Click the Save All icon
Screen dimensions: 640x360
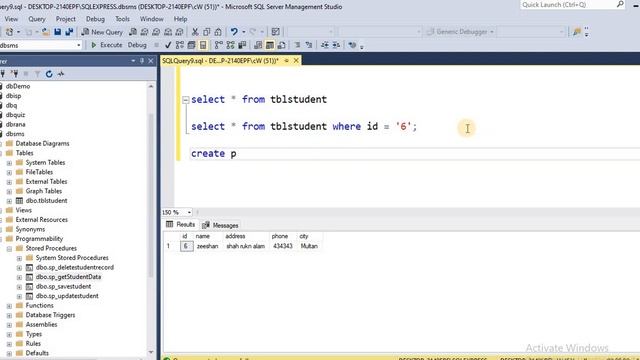(69, 32)
